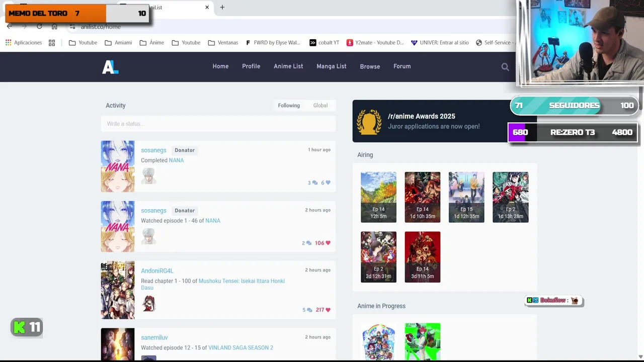Switch activity feed to Following
Image resolution: width=644 pixels, height=362 pixels.
[289, 106]
